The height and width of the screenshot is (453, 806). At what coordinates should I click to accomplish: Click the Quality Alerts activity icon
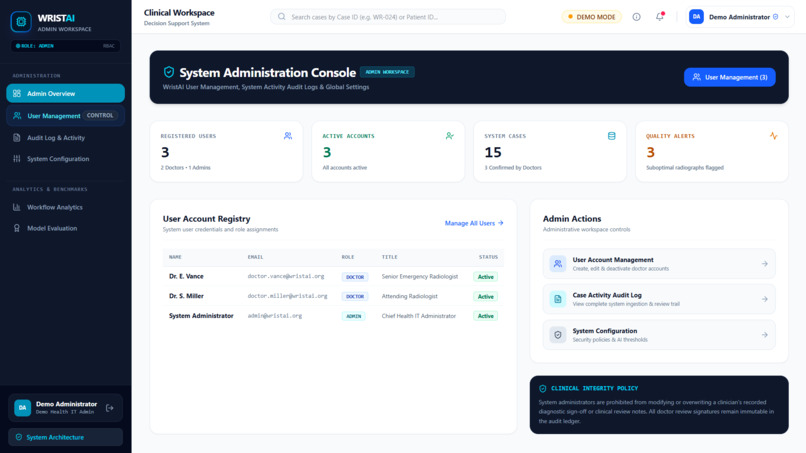click(x=774, y=136)
